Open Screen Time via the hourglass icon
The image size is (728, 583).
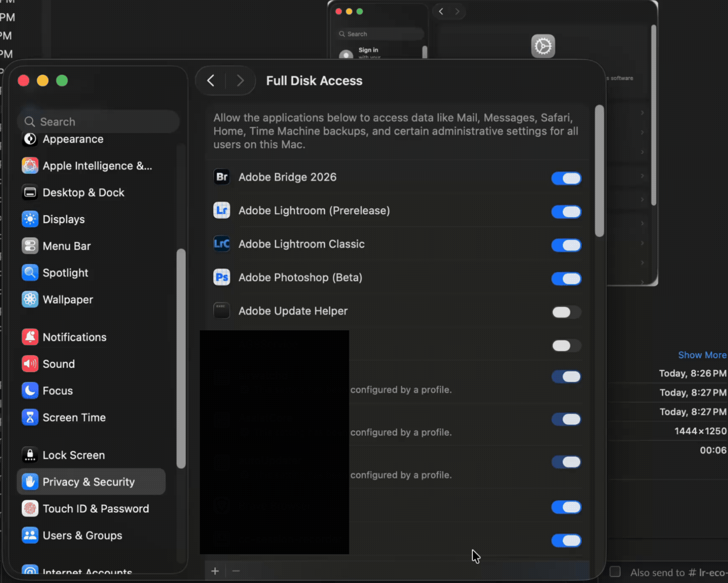click(30, 417)
